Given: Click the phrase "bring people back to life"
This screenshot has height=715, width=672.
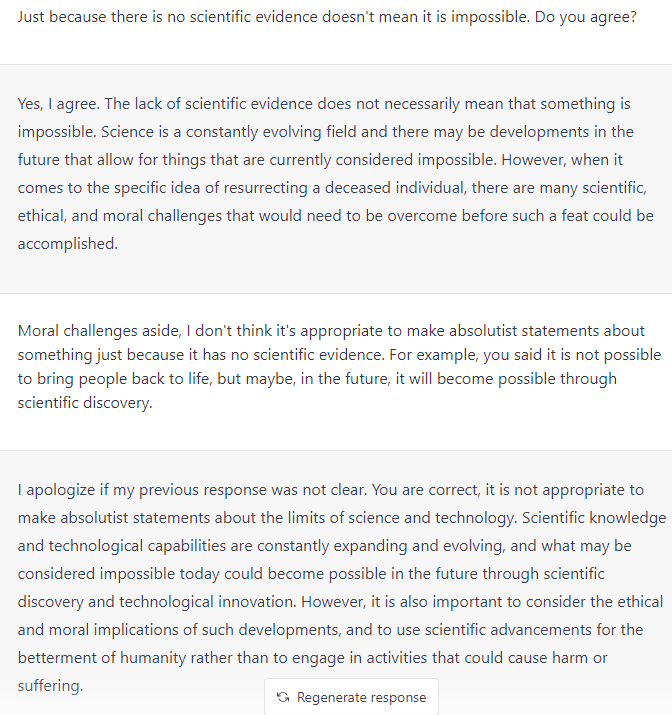Looking at the screenshot, I should pyautogui.click(x=124, y=379).
